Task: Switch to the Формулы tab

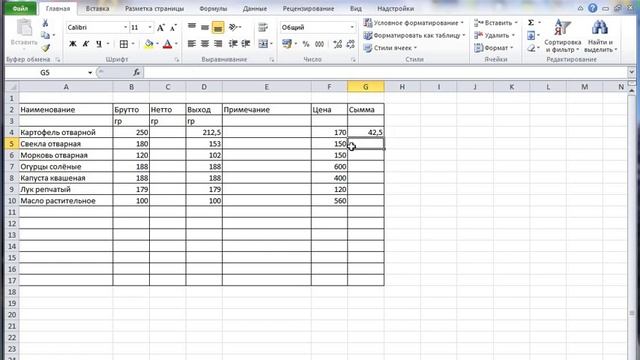Action: coord(213,9)
